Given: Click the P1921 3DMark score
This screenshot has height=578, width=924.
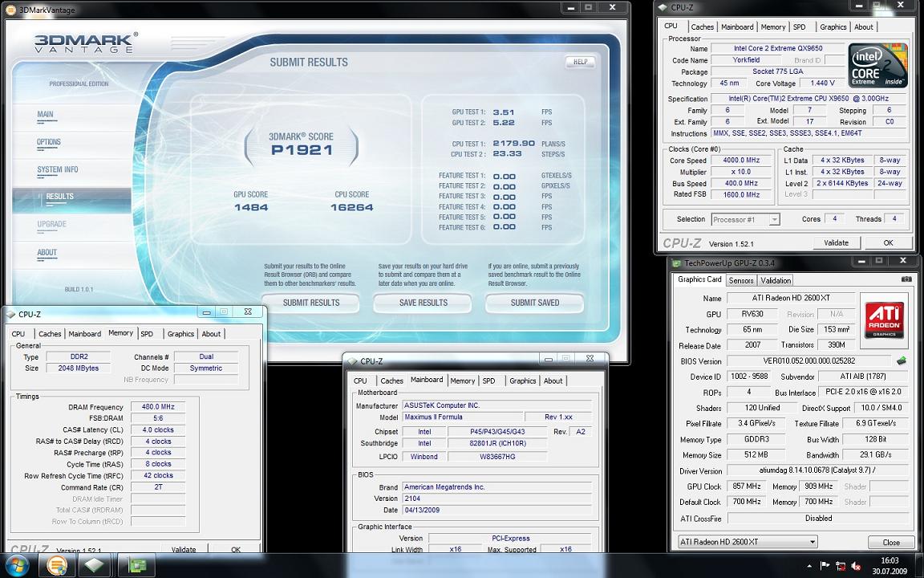Looking at the screenshot, I should [302, 150].
